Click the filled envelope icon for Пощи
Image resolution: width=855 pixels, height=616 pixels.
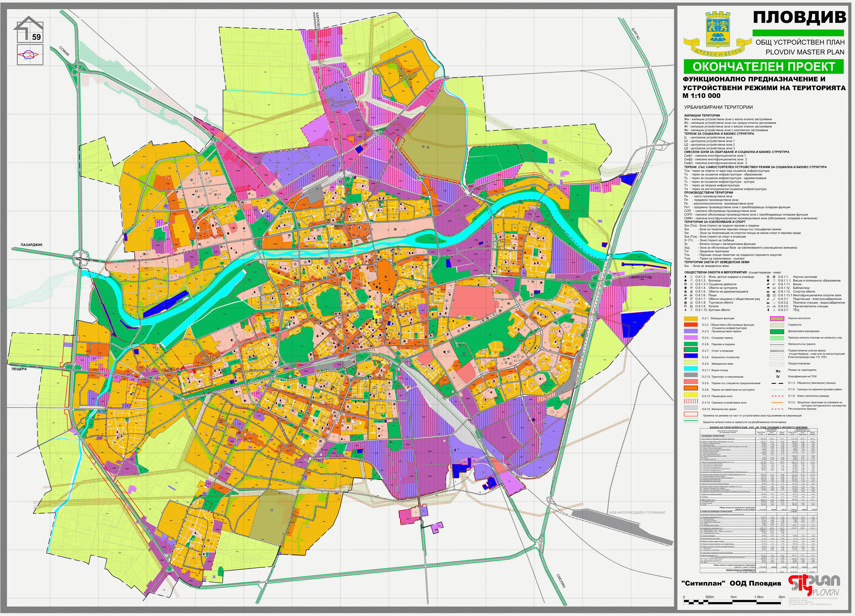pos(686,295)
